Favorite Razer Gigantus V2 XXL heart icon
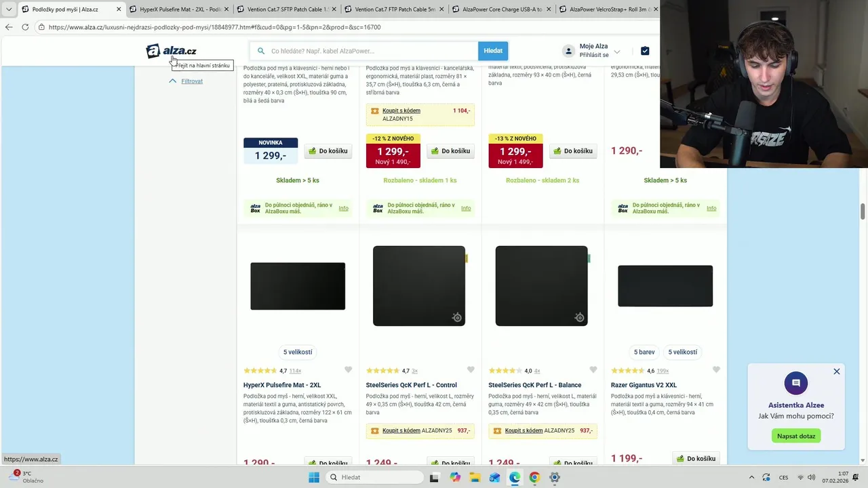This screenshot has height=488, width=868. click(716, 370)
